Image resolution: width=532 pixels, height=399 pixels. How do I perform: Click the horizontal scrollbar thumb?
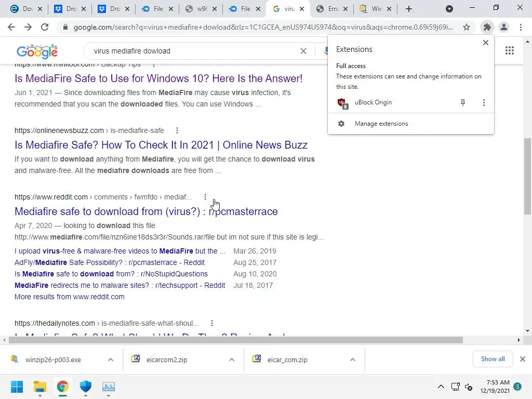pos(236,340)
